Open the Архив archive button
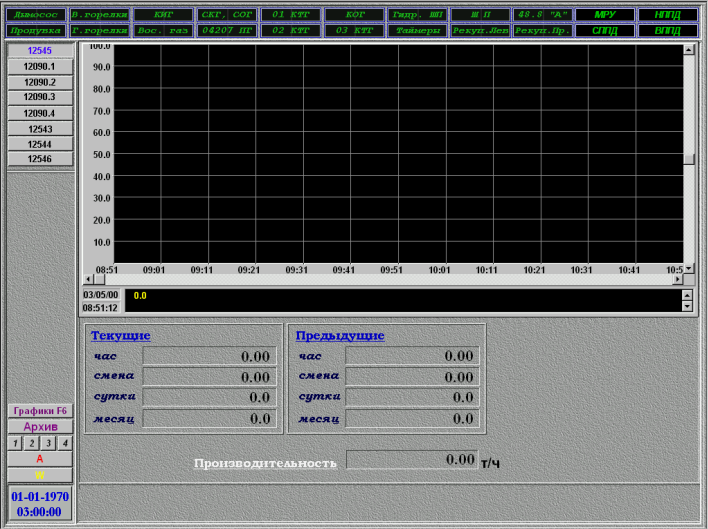 coord(40,426)
